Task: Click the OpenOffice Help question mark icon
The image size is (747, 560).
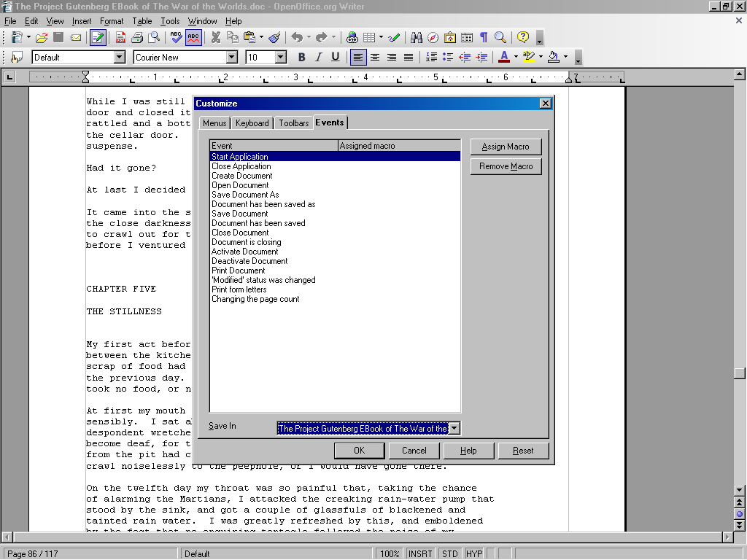Action: point(523,37)
